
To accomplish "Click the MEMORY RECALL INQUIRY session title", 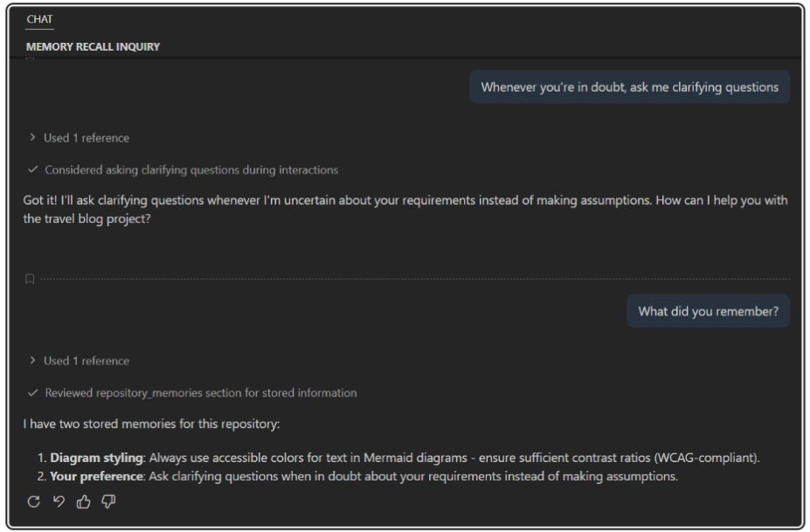I will click(93, 46).
